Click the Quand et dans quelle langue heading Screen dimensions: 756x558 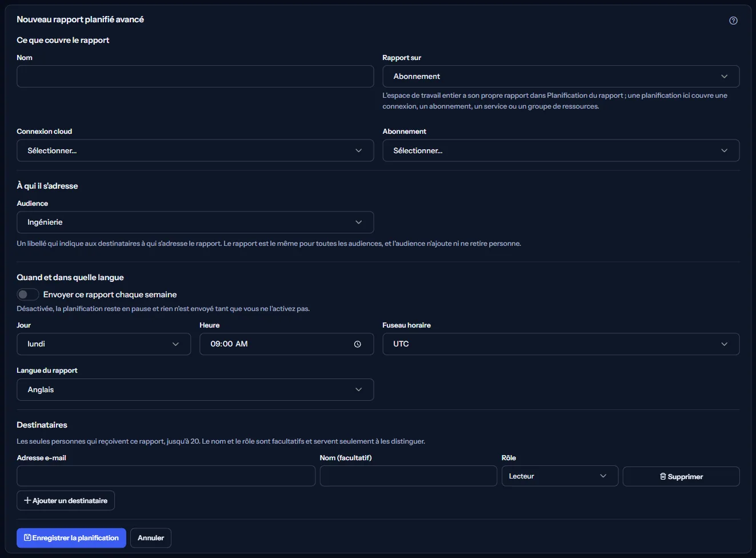pos(70,278)
